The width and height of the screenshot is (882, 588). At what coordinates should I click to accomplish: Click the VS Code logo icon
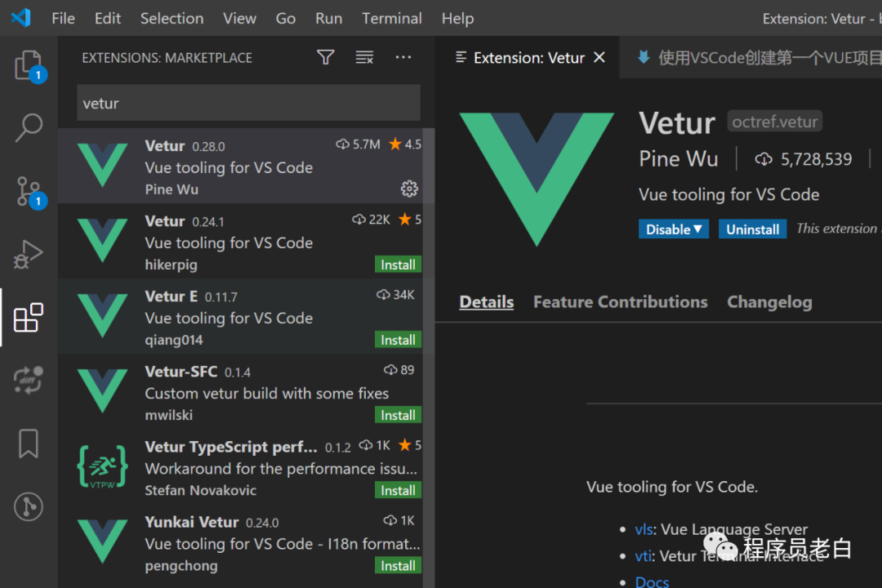click(20, 18)
